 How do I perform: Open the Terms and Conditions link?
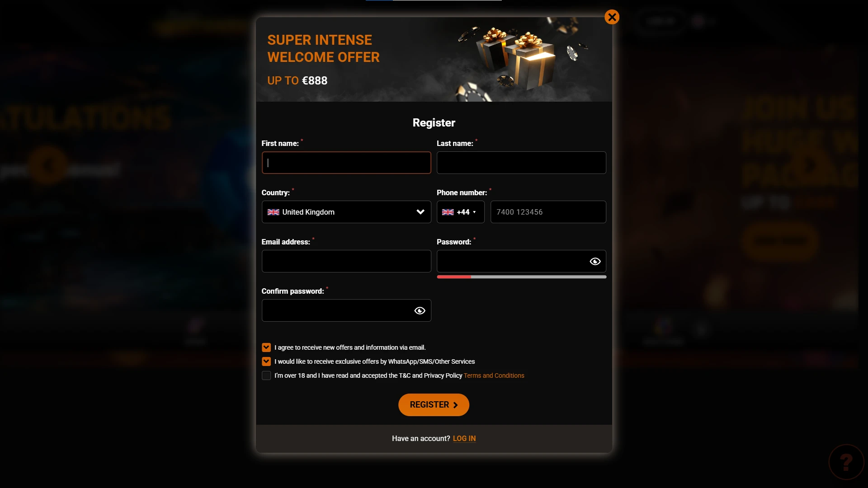pyautogui.click(x=494, y=375)
